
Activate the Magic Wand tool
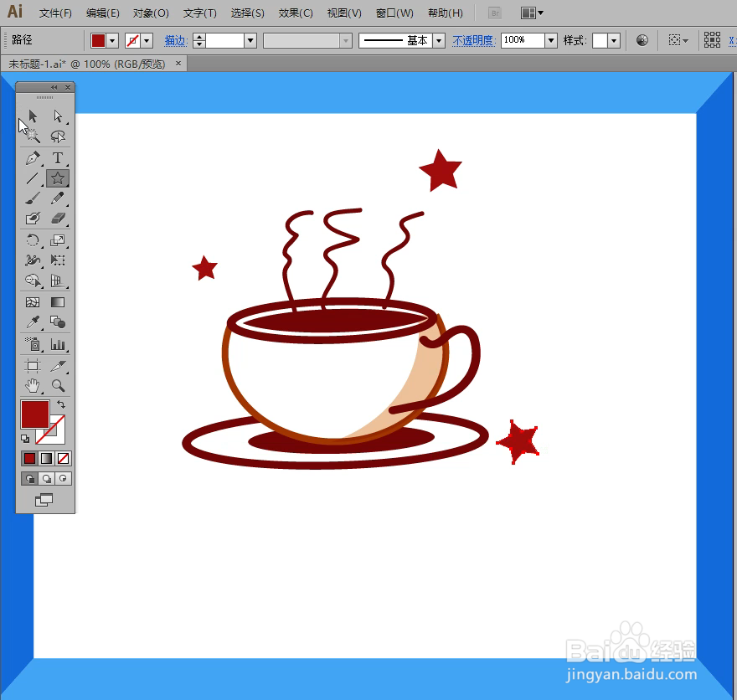click(x=31, y=136)
